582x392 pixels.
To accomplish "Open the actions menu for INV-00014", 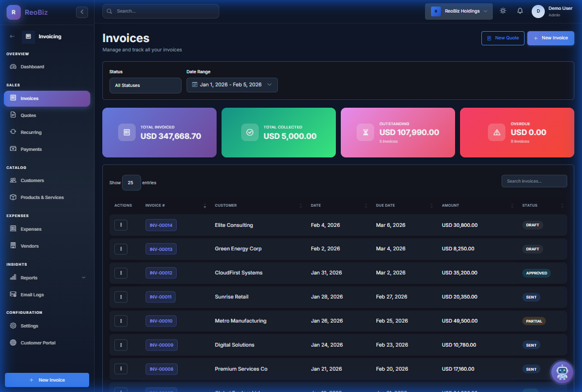I will (x=121, y=225).
